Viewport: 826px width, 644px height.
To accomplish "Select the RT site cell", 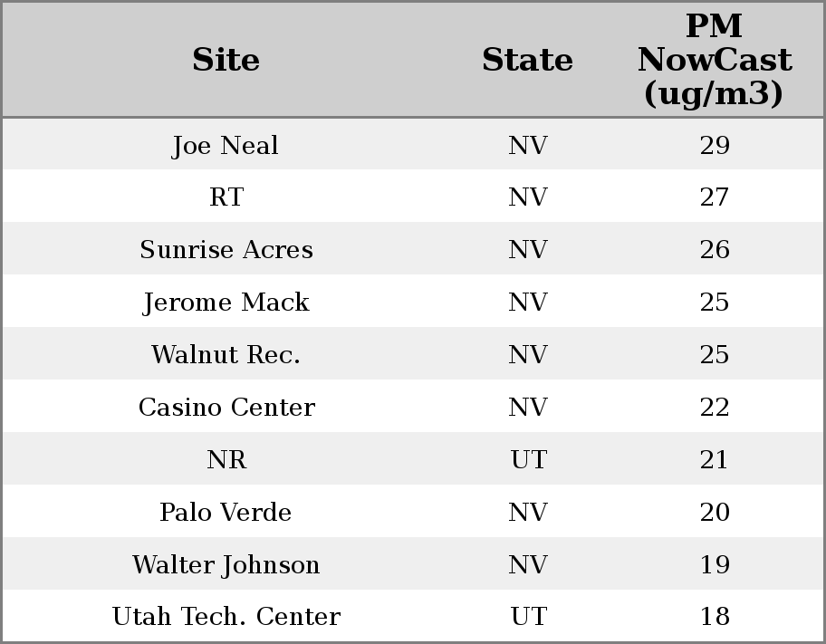I will coord(226,197).
